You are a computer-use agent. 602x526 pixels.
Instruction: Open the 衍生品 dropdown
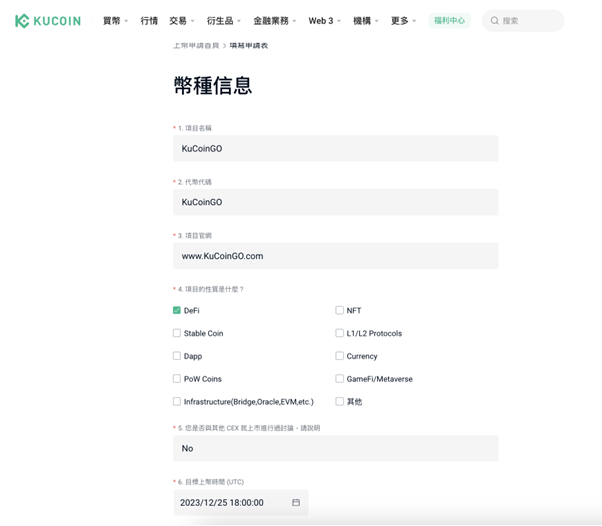click(x=223, y=21)
